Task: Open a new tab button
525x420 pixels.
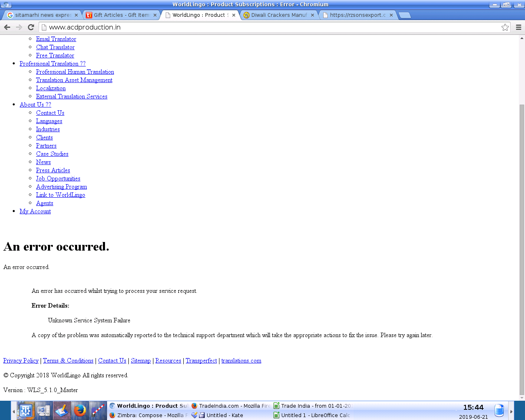Action: click(x=405, y=15)
